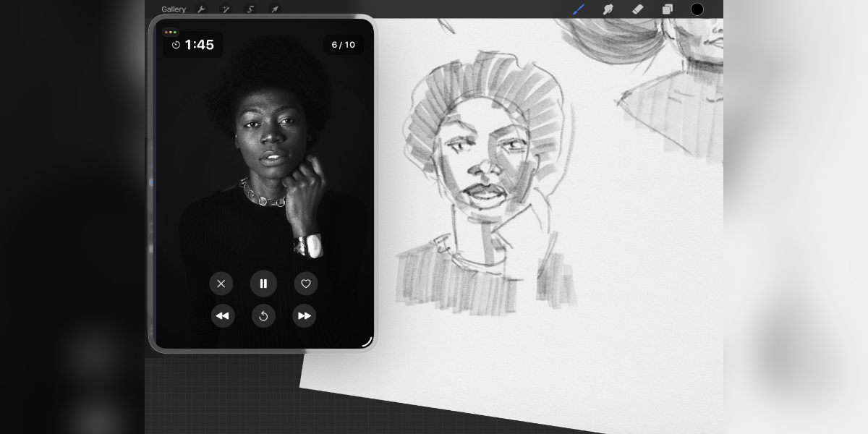Open the Layers panel
This screenshot has width=868, height=434.
tap(668, 9)
